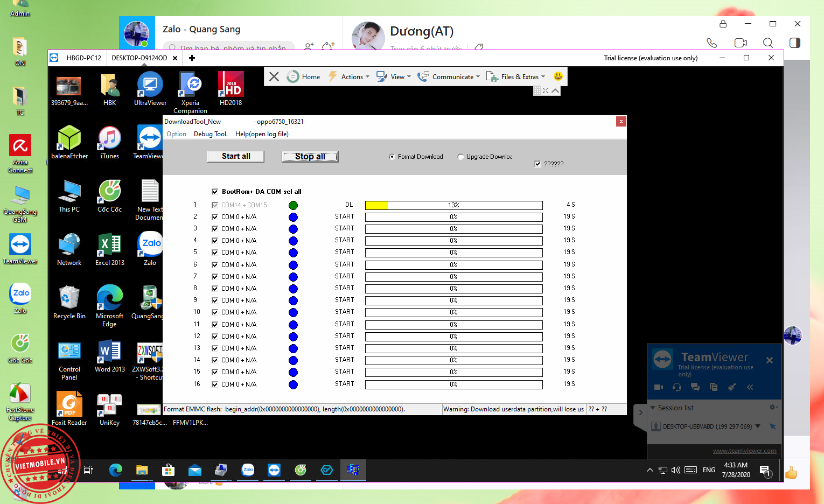Open Help(open log file) menu
Viewport: 824px width, 504px height.
coord(262,134)
